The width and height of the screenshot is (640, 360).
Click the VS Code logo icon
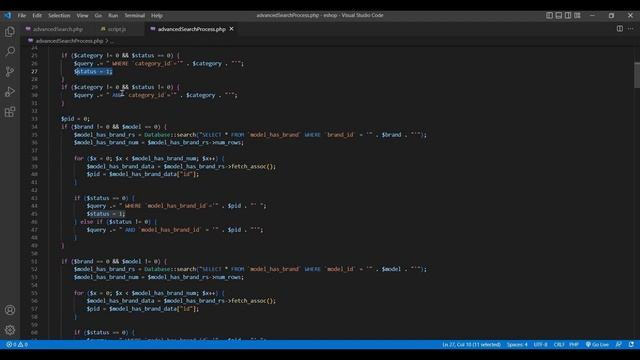tap(8, 16)
